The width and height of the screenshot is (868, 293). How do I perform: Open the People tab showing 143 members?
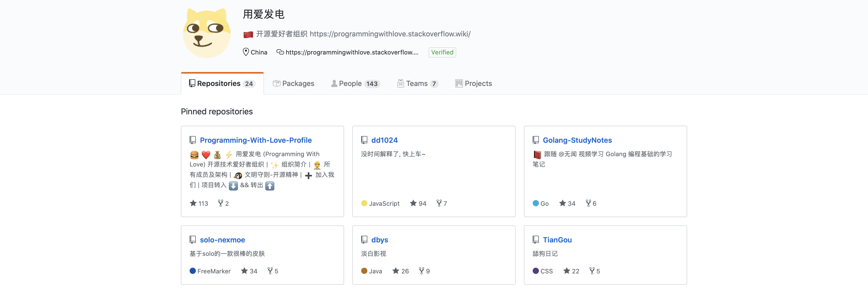pos(351,83)
